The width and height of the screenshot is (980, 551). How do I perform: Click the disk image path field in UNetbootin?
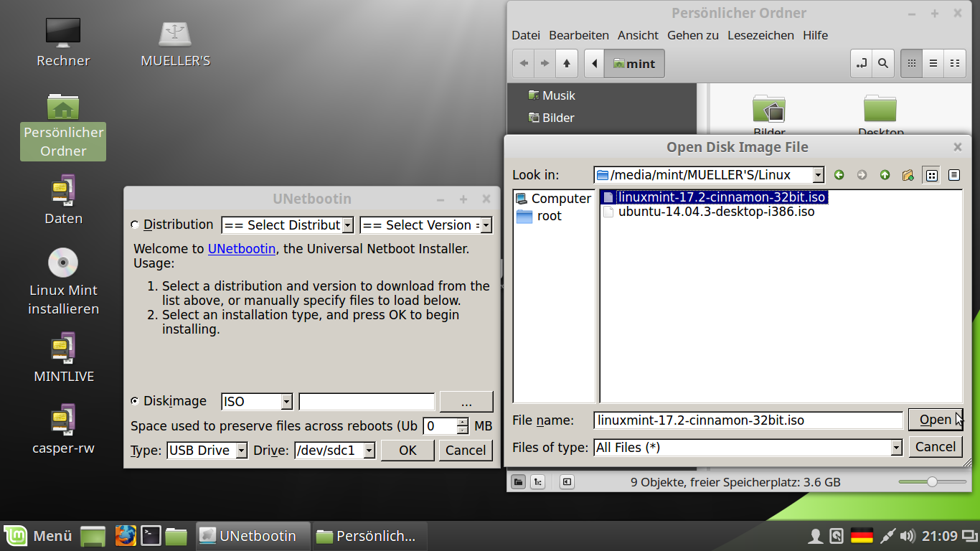tap(367, 402)
